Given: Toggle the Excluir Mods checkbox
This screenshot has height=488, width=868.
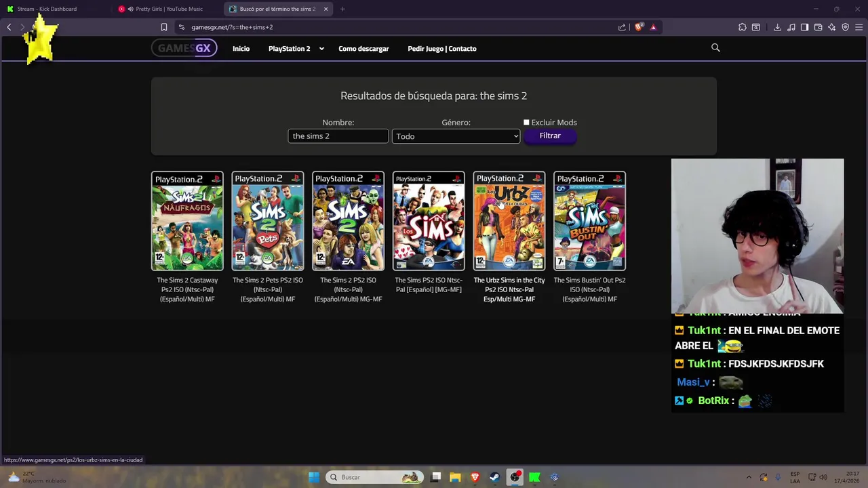Looking at the screenshot, I should click(526, 122).
